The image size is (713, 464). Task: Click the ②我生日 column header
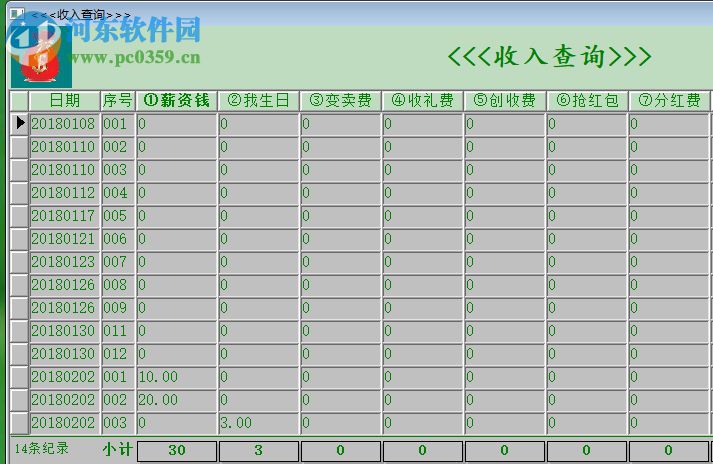click(x=258, y=101)
